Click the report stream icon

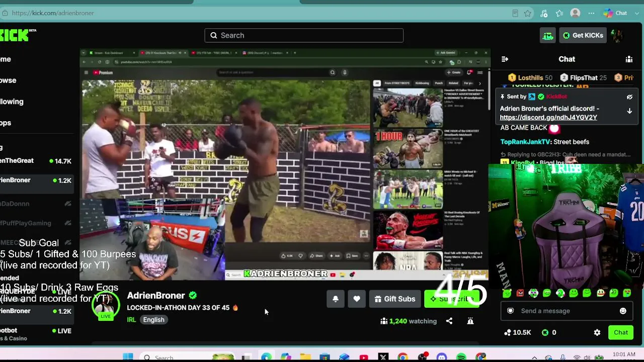click(470, 321)
